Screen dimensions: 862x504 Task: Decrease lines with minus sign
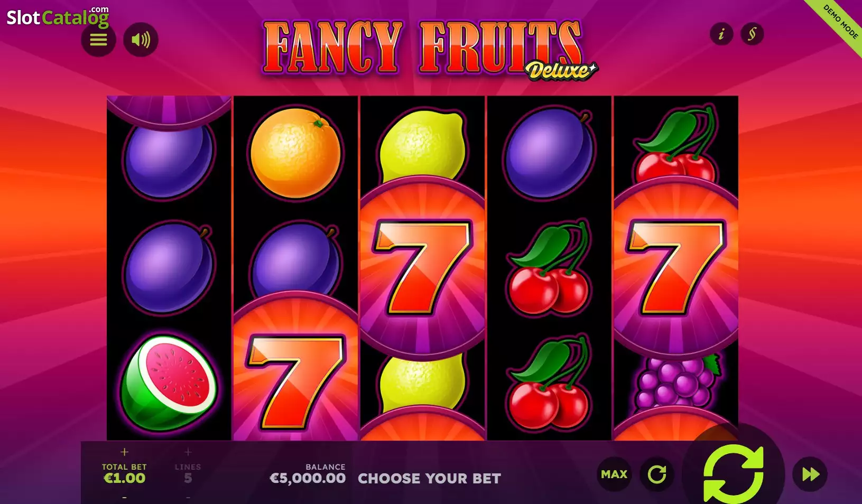[x=188, y=497]
